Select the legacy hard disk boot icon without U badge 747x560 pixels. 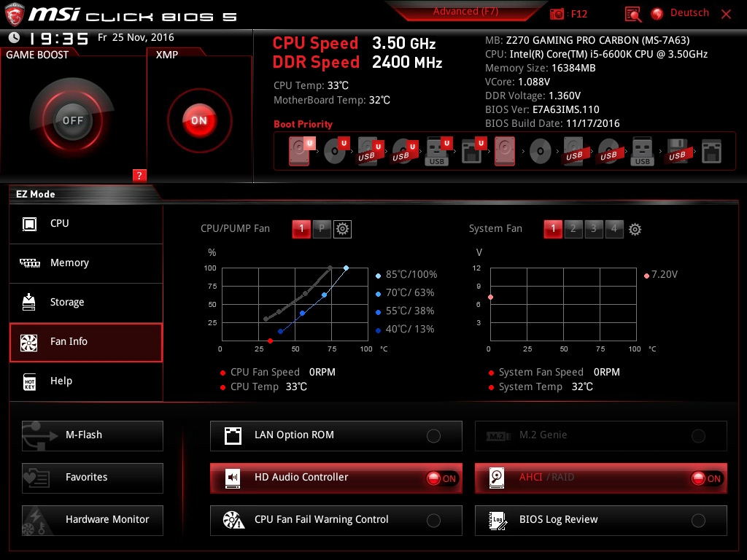coord(505,151)
